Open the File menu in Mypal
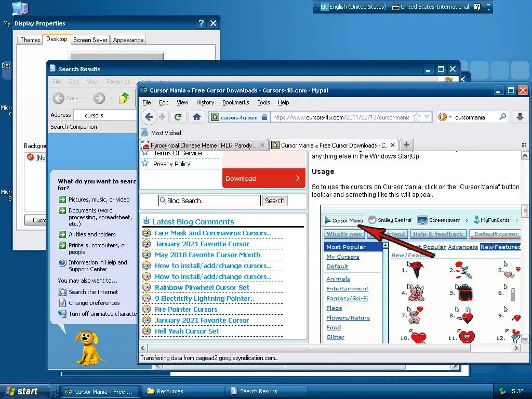Image resolution: width=532 pixels, height=399 pixels. pyautogui.click(x=147, y=102)
